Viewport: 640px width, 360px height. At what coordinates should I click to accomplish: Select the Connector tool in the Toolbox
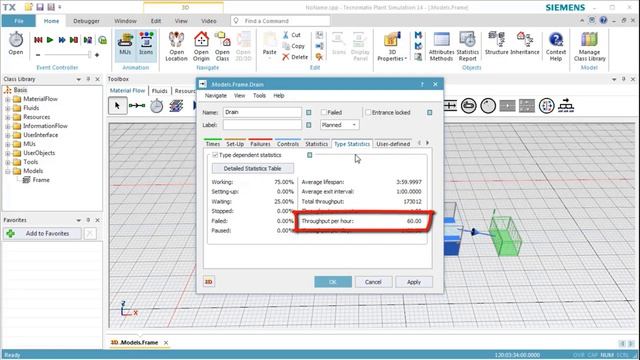[137, 106]
